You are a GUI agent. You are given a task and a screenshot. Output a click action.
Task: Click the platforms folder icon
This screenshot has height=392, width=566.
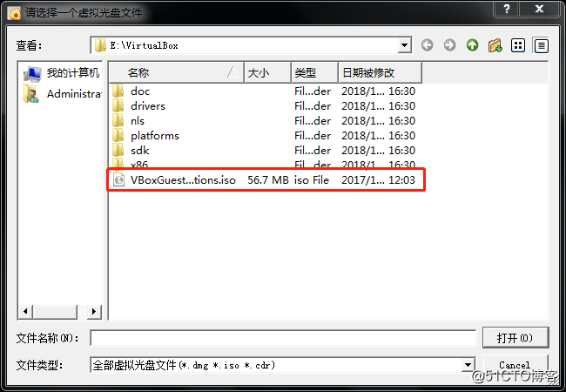click(118, 135)
